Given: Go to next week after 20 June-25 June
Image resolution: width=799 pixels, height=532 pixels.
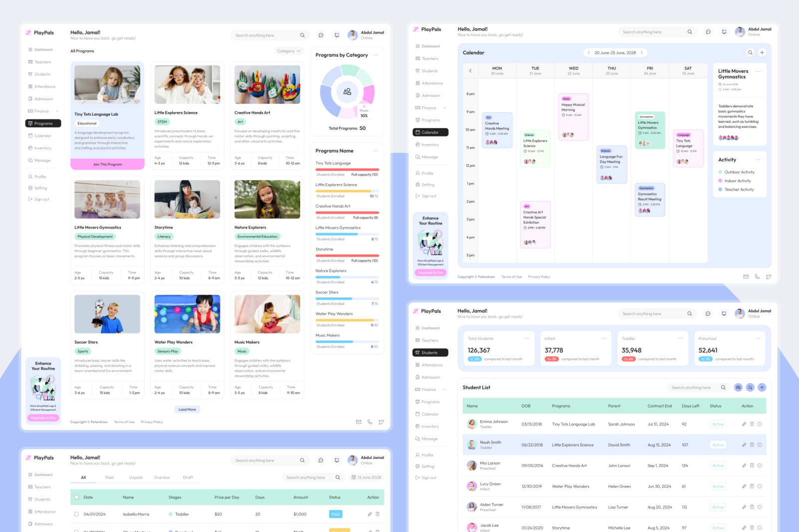Looking at the screenshot, I should coord(642,52).
